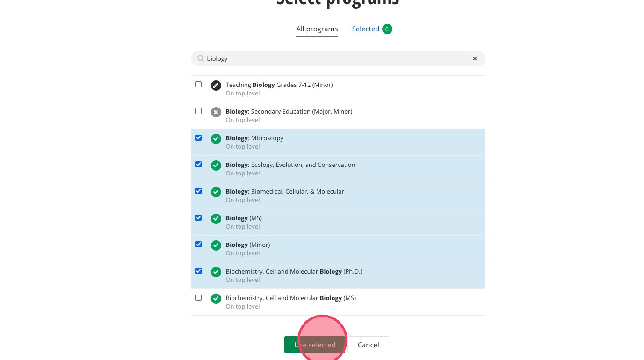Click the magnifier search icon
The height and width of the screenshot is (360, 644).
[201, 58]
